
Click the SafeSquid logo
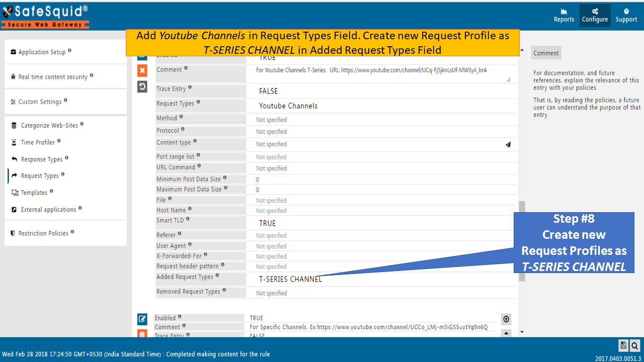click(x=45, y=16)
